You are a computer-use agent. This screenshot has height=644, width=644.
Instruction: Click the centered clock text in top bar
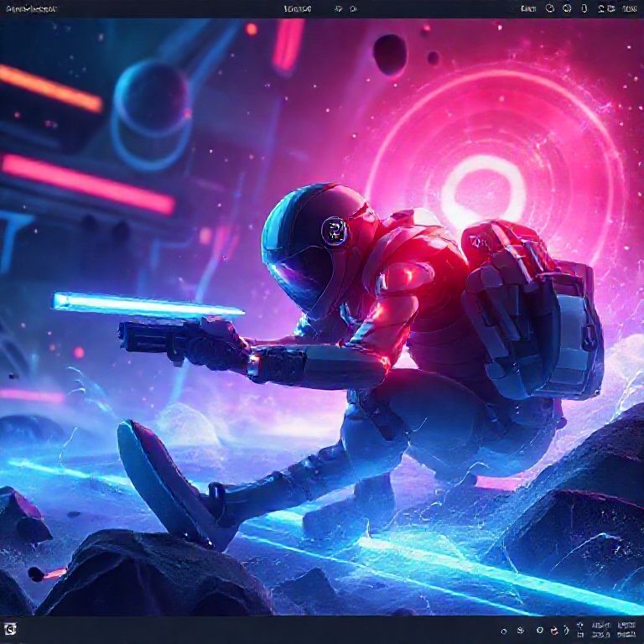298,8
